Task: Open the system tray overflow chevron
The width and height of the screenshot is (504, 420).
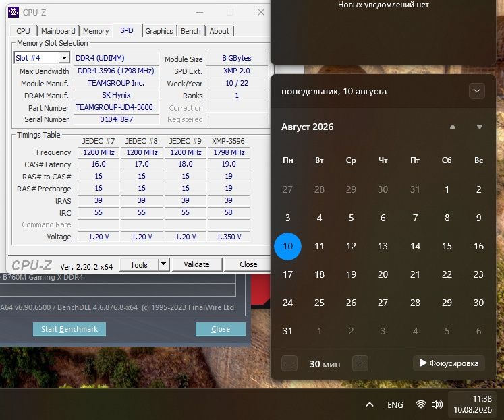Action: (x=370, y=404)
